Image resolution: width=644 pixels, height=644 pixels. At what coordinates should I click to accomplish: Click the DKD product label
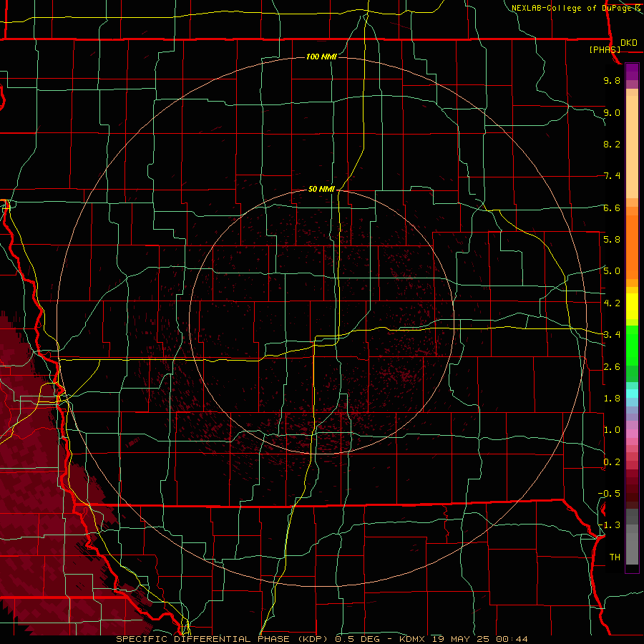click(x=629, y=43)
